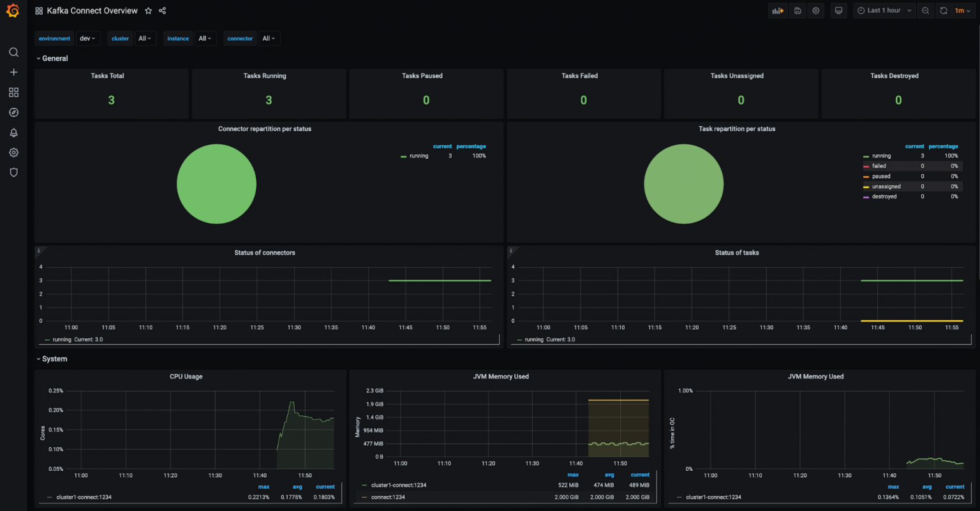The height and width of the screenshot is (511, 980).
Task: Click the green connector repartition pie chart
Action: point(216,184)
